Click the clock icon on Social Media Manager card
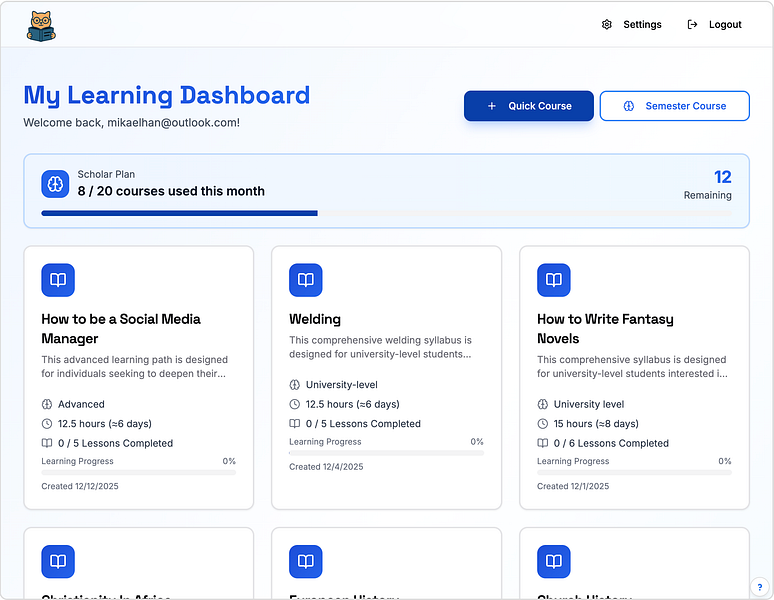The image size is (774, 600). click(47, 424)
